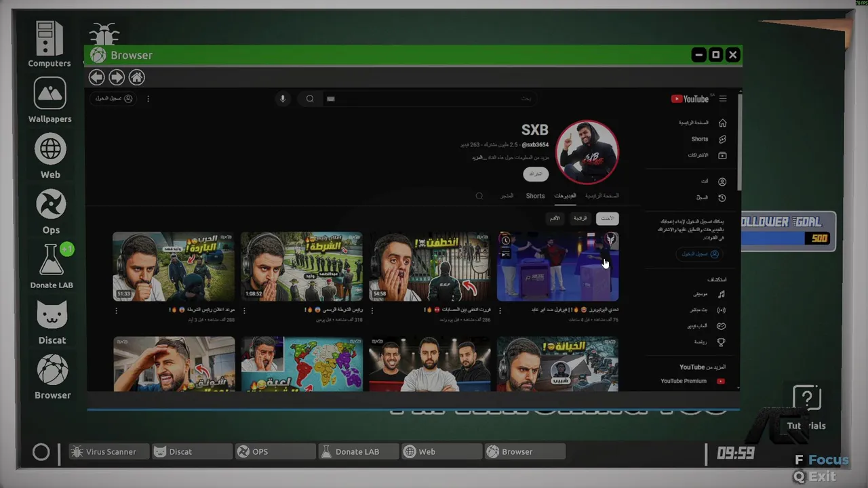868x488 pixels.
Task: Open the Donate LAB flask icon
Action: pos(51,266)
